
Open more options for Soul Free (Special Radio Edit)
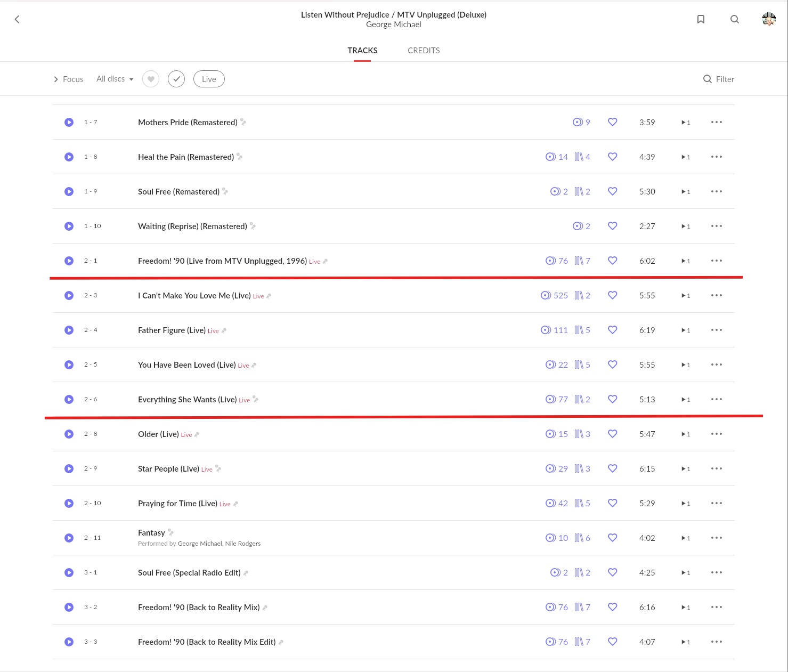click(716, 572)
